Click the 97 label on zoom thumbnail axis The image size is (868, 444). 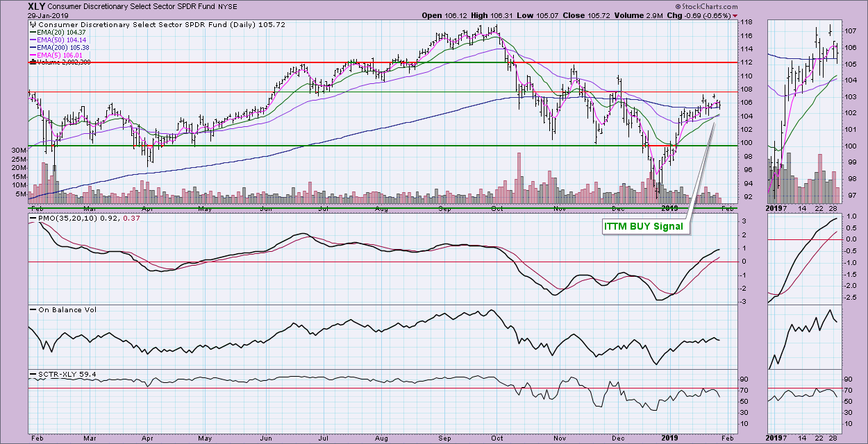tap(852, 195)
